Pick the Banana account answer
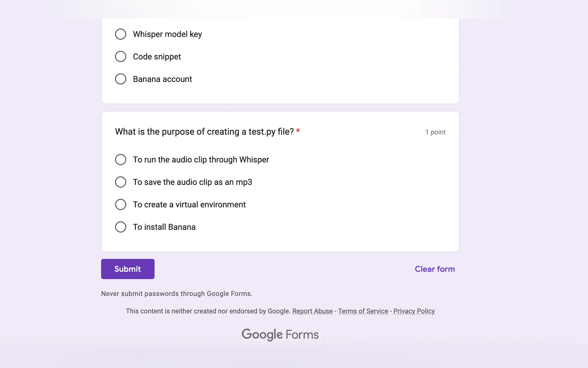The image size is (588, 368). 121,79
